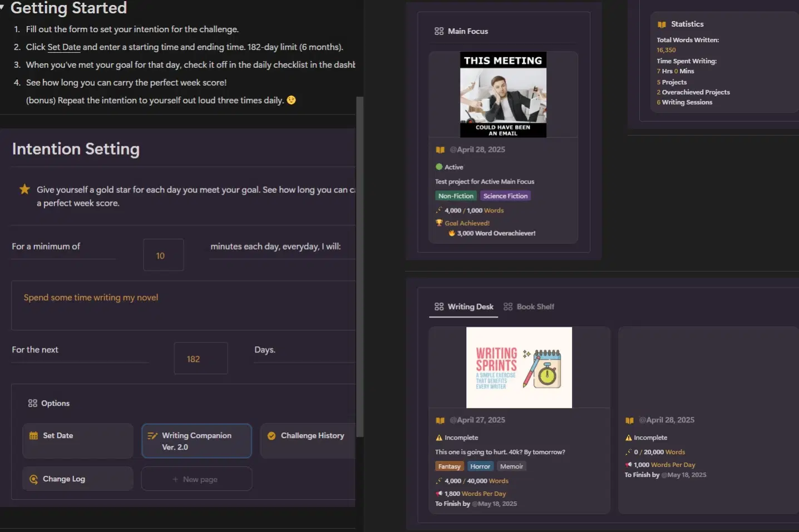Add a New page in Options

pos(196,479)
